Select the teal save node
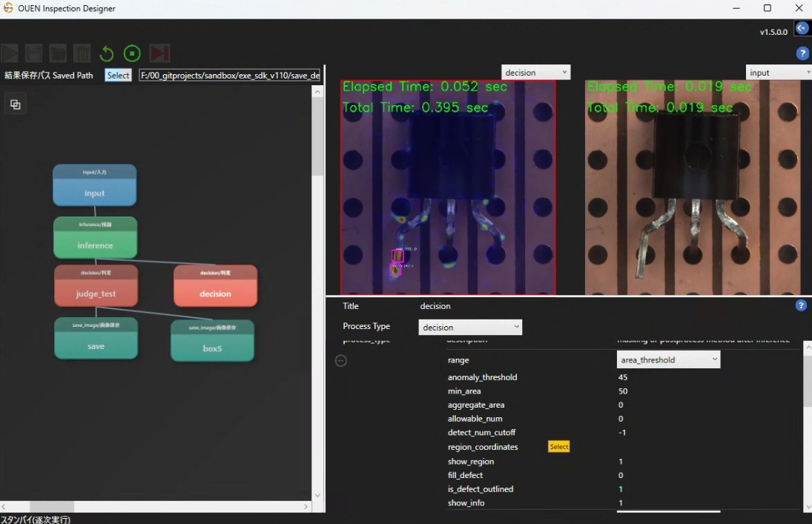The image size is (812, 524). tap(96, 338)
